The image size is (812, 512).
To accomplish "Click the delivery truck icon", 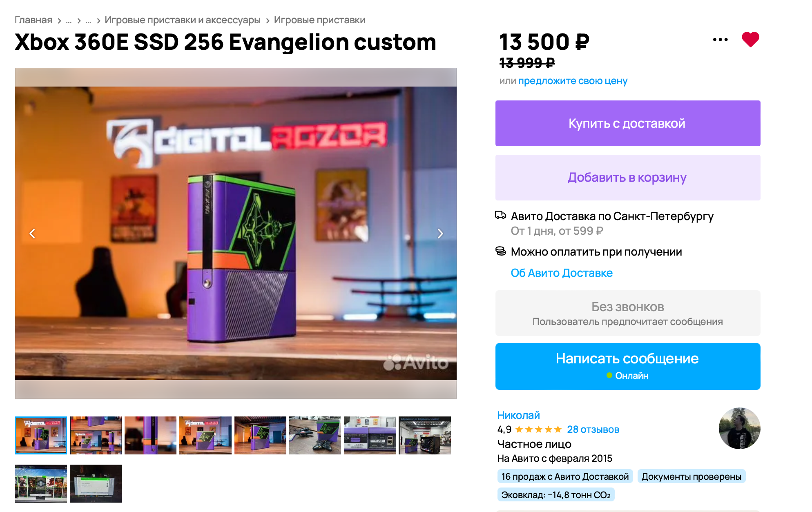I will [x=500, y=215].
